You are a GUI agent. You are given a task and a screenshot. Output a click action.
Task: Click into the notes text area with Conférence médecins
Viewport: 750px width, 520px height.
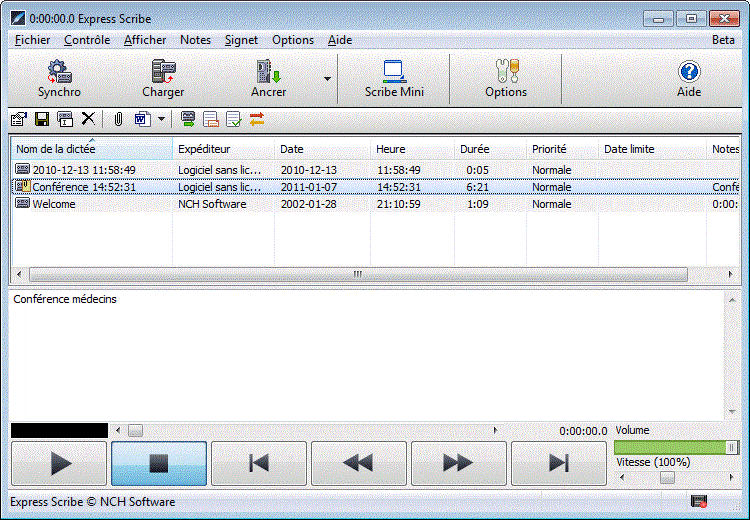click(x=367, y=355)
